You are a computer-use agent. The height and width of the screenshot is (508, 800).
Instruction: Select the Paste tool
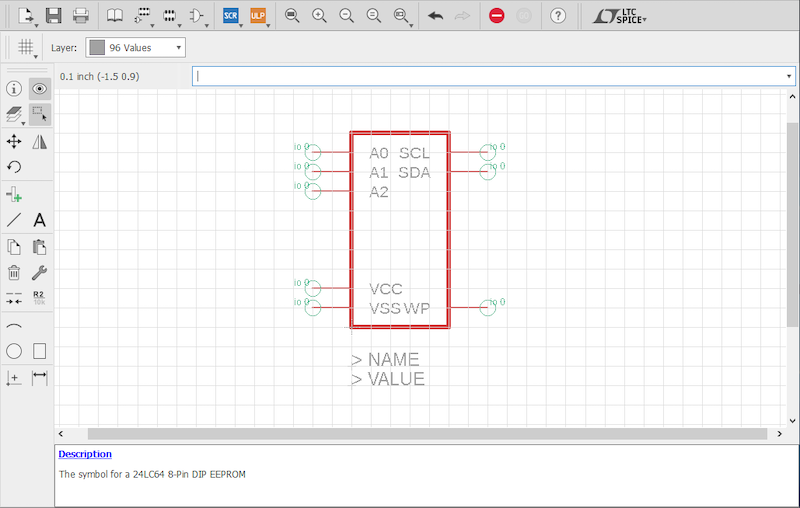[x=39, y=247]
